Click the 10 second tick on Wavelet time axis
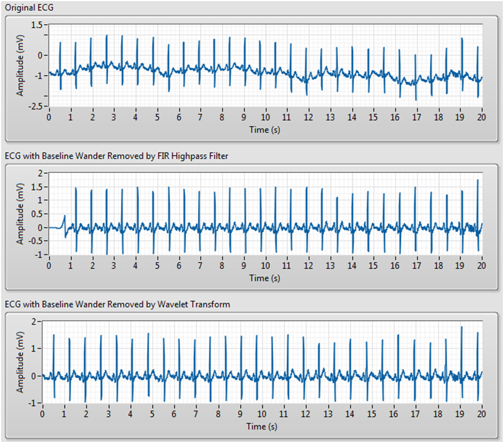The height and width of the screenshot is (443, 504). pos(262,415)
